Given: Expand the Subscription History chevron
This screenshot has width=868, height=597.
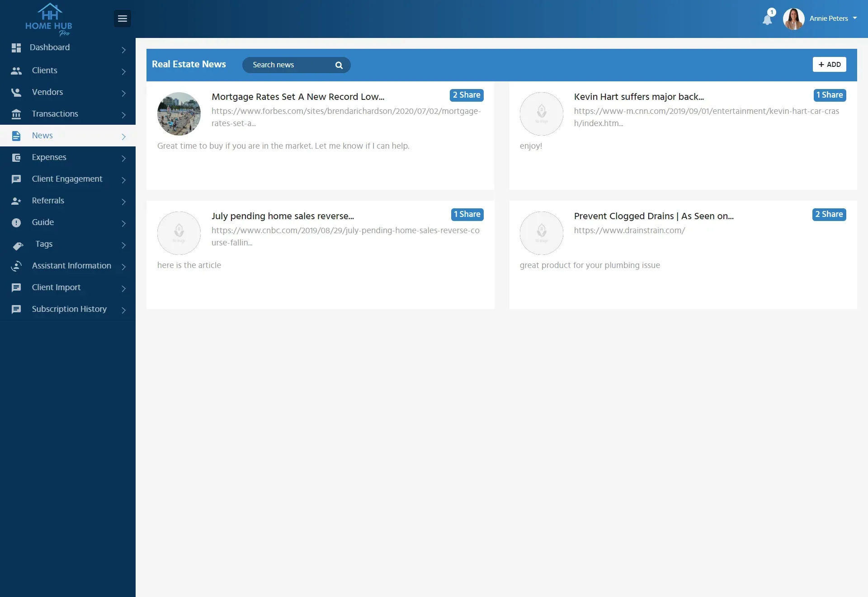Looking at the screenshot, I should (123, 310).
